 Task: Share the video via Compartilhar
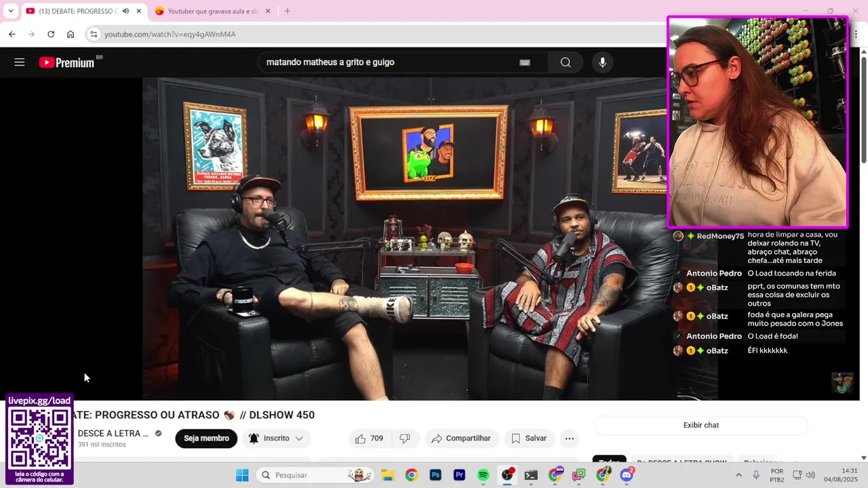[x=462, y=439]
